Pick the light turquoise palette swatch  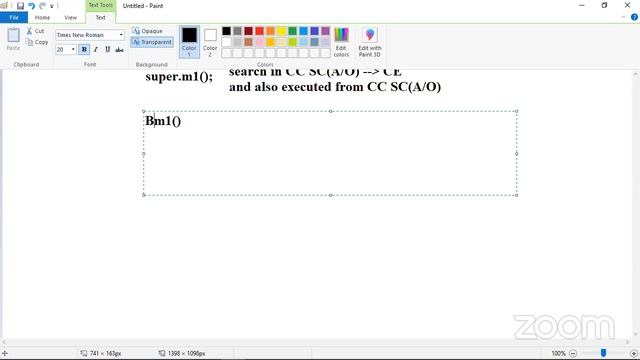pyautogui.click(x=304, y=42)
